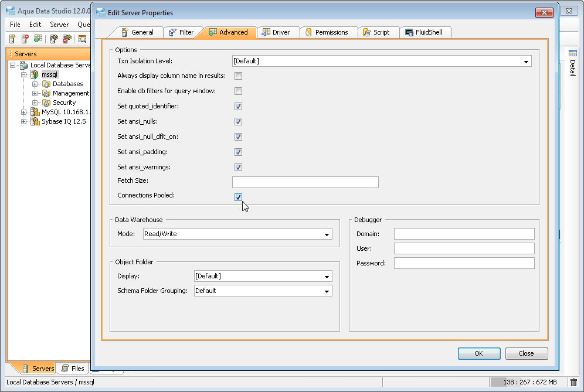Open Txn Isolation Level dropdown
The height and width of the screenshot is (392, 584).
coord(526,62)
